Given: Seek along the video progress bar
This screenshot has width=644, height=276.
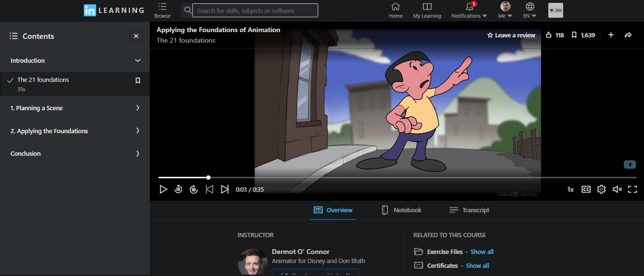Looking at the screenshot, I should (x=398, y=177).
